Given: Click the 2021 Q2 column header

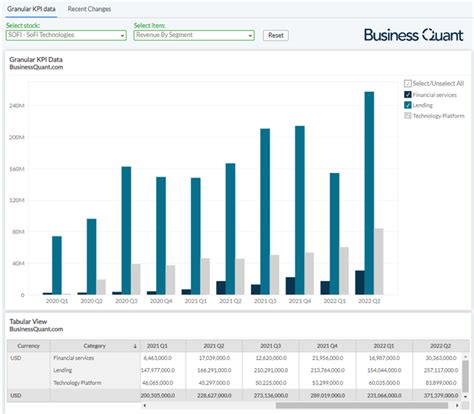Looking at the screenshot, I should [x=214, y=346].
